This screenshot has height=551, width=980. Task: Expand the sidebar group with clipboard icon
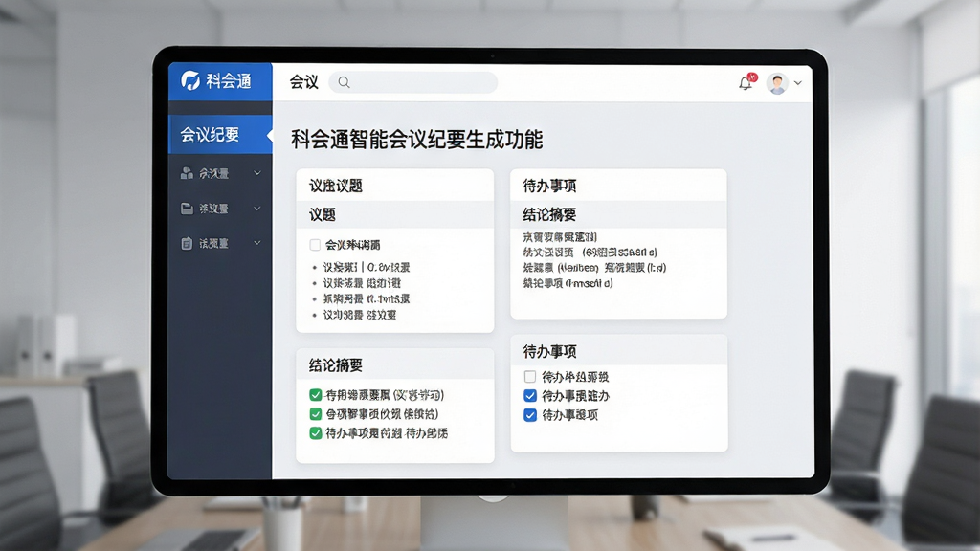point(256,242)
